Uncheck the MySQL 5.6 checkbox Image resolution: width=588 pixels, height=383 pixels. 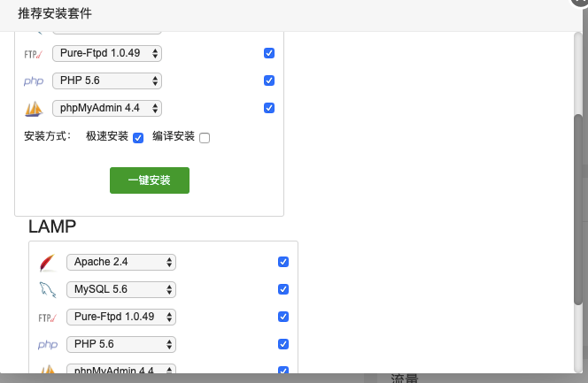tap(283, 289)
